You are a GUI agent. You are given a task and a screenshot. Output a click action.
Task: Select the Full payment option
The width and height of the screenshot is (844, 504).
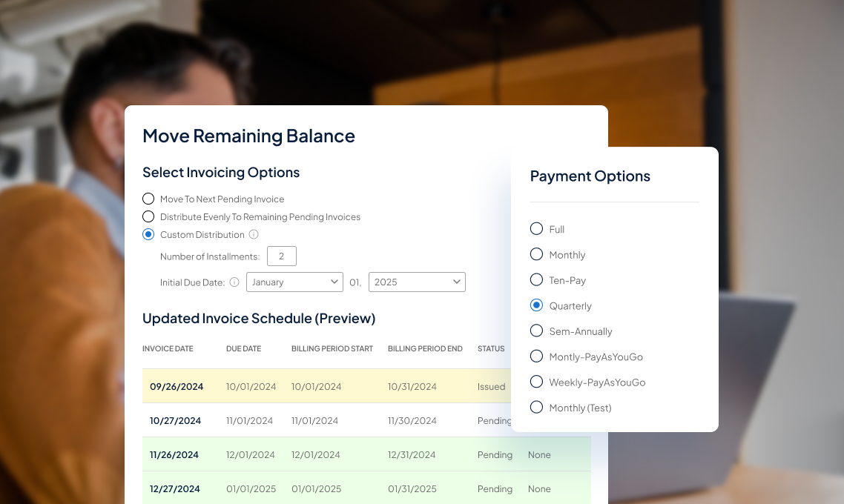tap(536, 229)
